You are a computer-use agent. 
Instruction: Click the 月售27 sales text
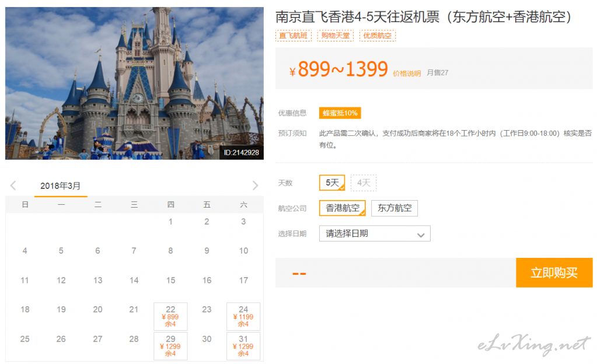pyautogui.click(x=438, y=73)
